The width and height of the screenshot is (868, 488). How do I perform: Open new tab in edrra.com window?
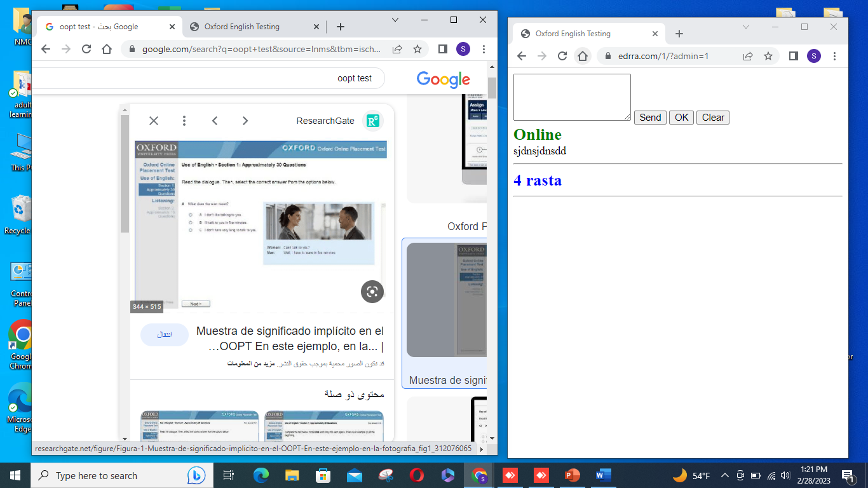pyautogui.click(x=679, y=34)
